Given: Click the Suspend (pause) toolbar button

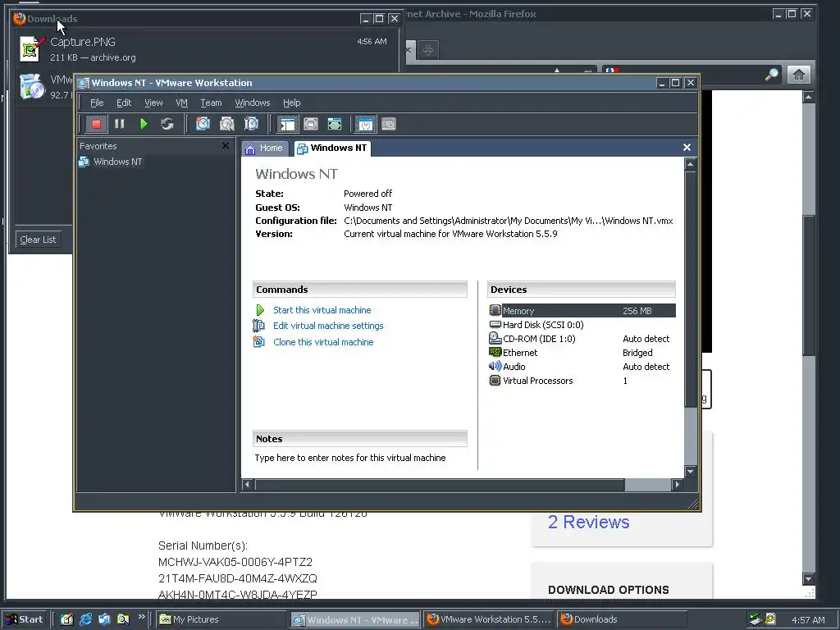Looking at the screenshot, I should (120, 125).
